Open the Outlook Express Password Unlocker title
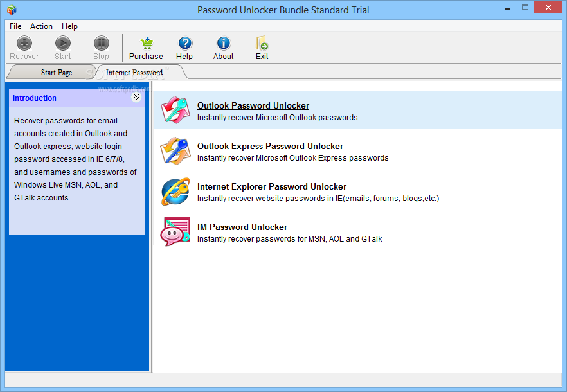 coord(270,146)
